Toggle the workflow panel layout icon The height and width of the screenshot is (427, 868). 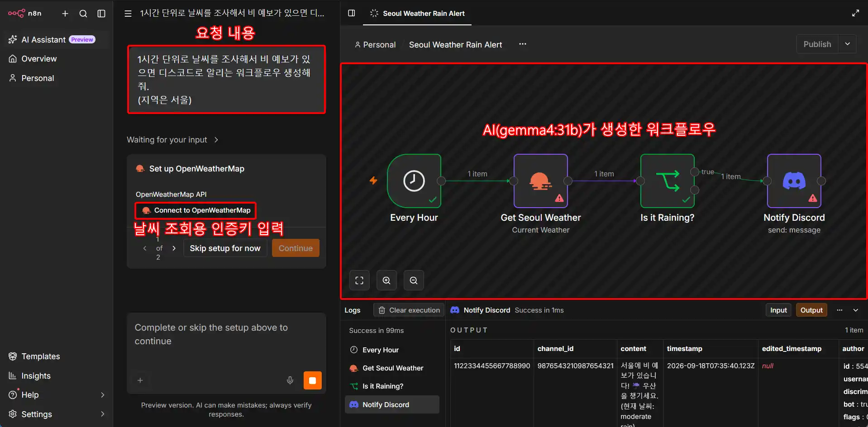(352, 13)
